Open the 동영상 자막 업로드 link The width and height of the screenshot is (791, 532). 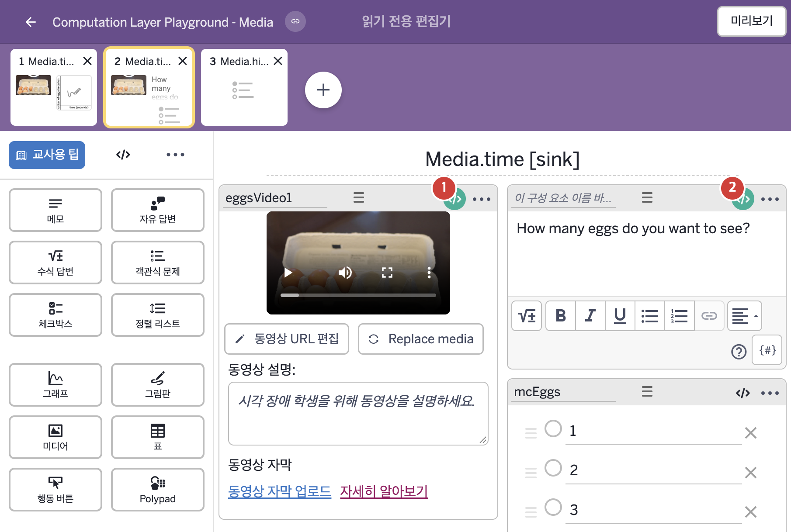tap(280, 491)
